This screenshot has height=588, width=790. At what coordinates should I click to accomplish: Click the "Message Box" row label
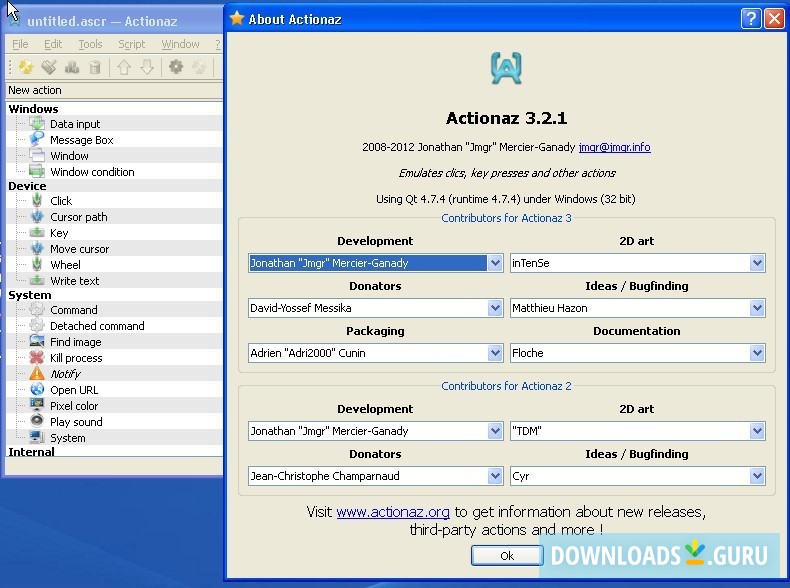(82, 140)
